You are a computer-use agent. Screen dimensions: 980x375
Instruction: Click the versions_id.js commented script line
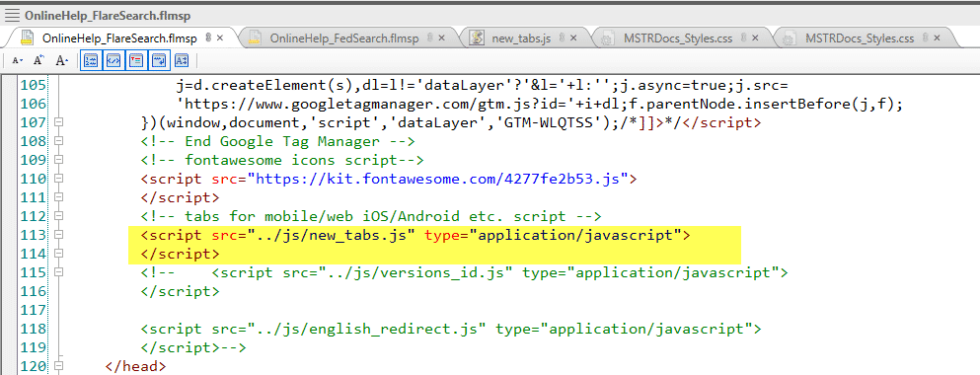(x=465, y=273)
